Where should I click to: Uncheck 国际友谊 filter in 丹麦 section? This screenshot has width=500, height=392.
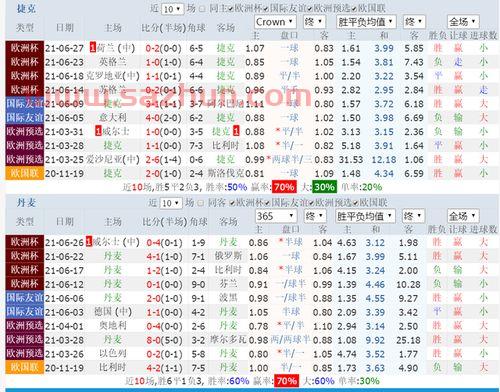[268, 203]
